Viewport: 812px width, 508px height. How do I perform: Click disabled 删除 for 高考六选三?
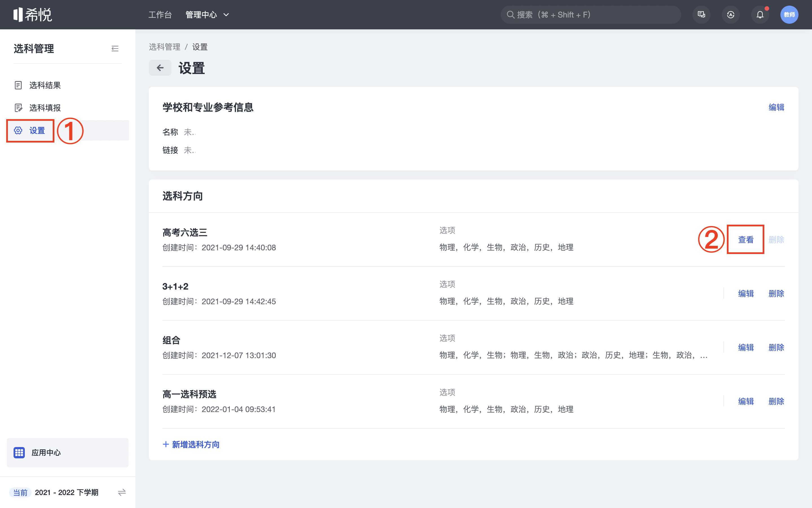776,240
